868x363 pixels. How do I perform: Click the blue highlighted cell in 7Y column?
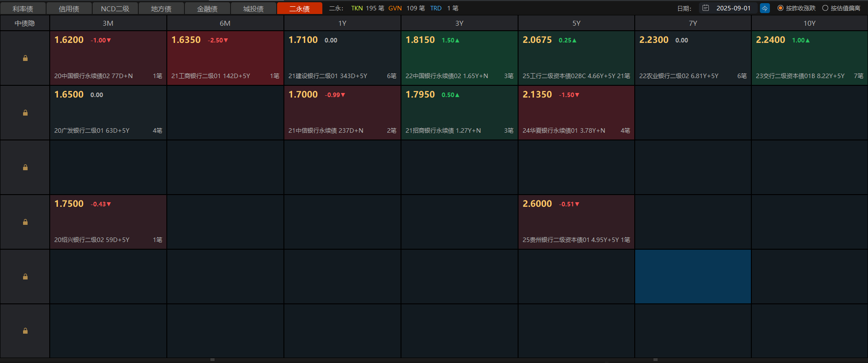693,276
